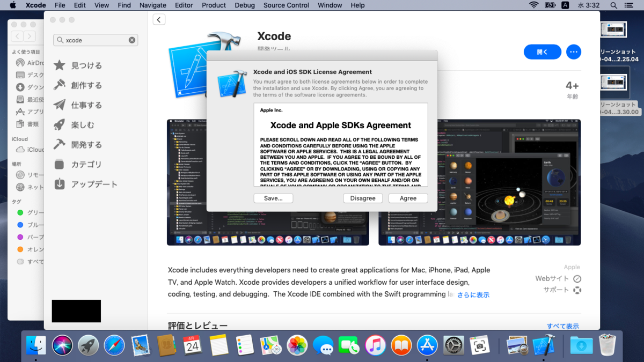Open FaceTime from the Dock
644x362 pixels.
(x=349, y=345)
